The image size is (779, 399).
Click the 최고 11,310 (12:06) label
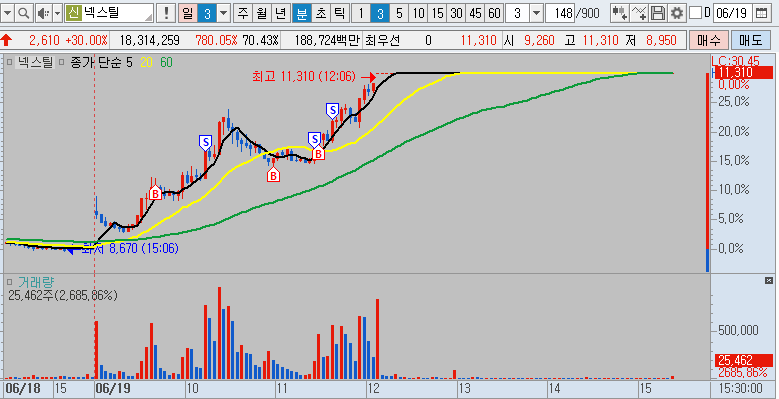(304, 77)
